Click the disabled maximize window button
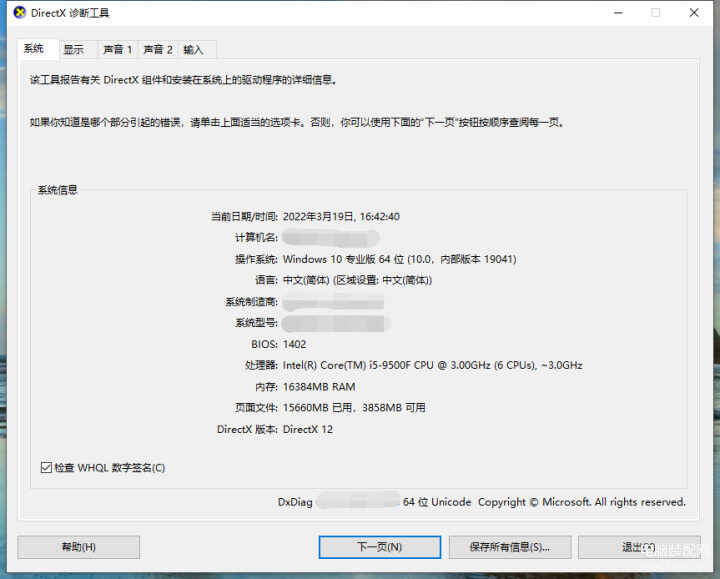The width and height of the screenshot is (720, 579). 656,12
